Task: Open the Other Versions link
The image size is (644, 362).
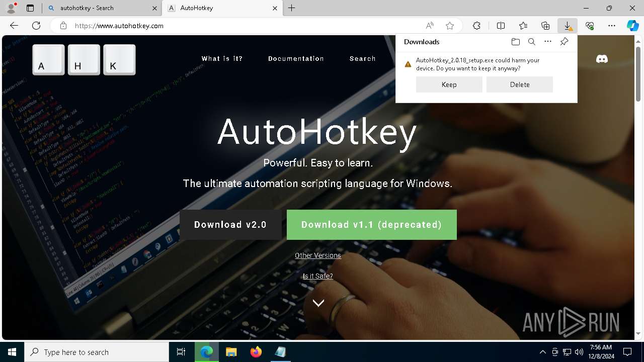Action: 318,255
